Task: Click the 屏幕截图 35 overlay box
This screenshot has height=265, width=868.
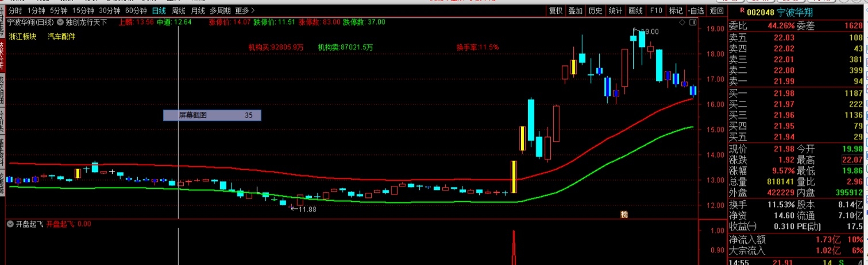Action: (x=212, y=115)
